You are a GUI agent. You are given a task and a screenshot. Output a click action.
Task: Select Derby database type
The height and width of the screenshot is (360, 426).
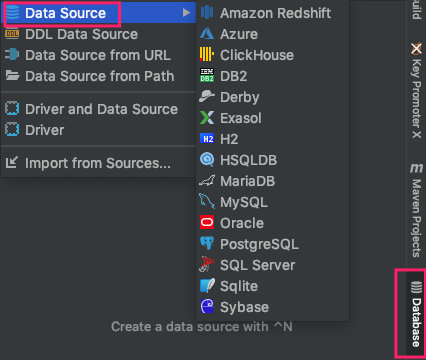[x=273, y=97]
